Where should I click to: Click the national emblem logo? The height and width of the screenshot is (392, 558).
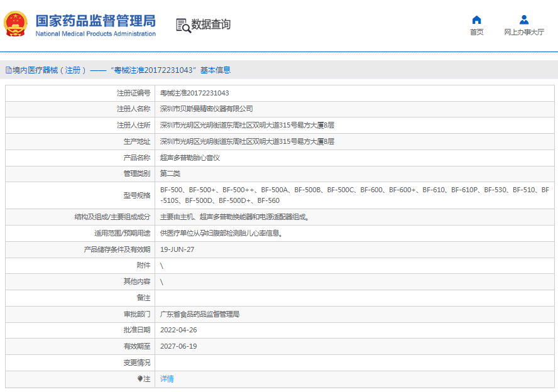click(x=16, y=24)
